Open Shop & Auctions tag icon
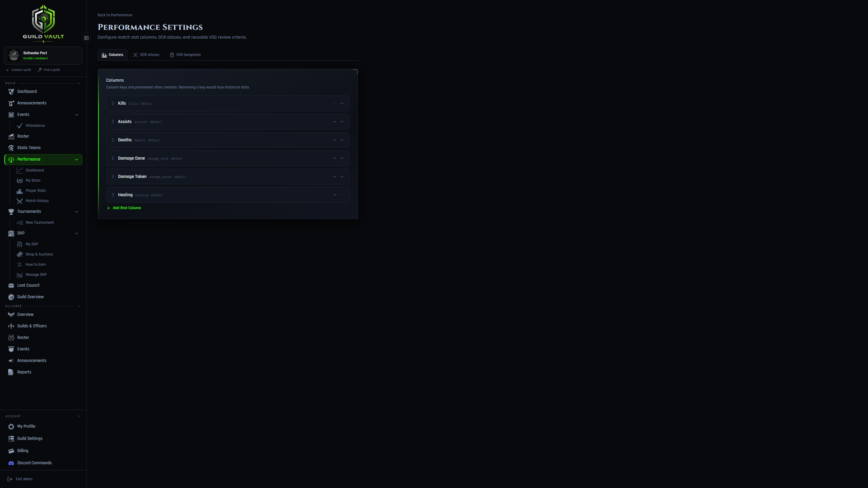The image size is (868, 488). click(20, 255)
